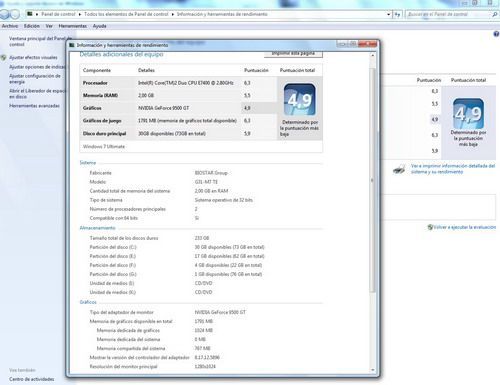Image resolution: width=500 pixels, height=385 pixels.
Task: Click the BIOSTAR Group manufacturer value
Action: 211,173
